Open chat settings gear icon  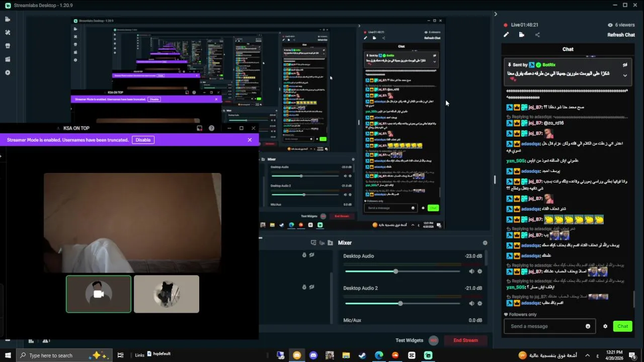605,326
